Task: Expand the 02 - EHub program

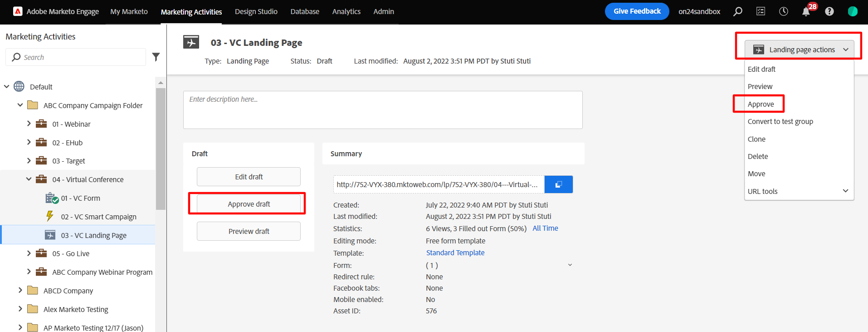Action: 29,142
